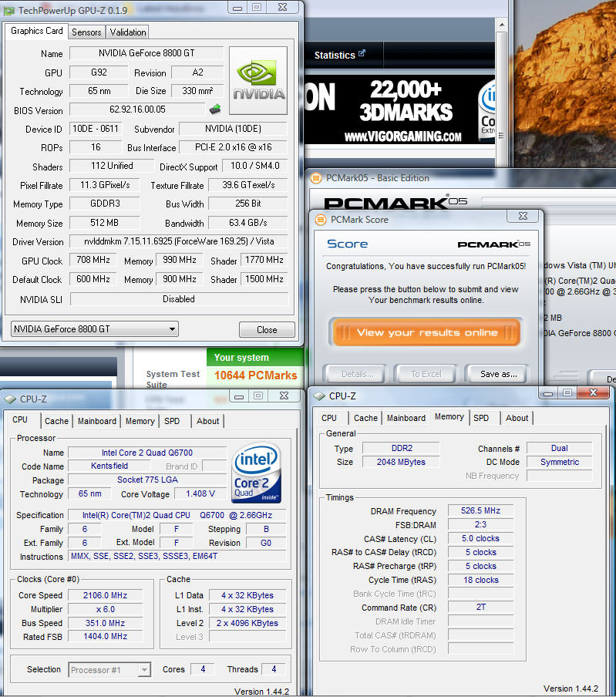Image resolution: width=616 pixels, height=697 pixels.
Task: Switch to Mainboard tab in left CPU-Z
Action: 97,421
